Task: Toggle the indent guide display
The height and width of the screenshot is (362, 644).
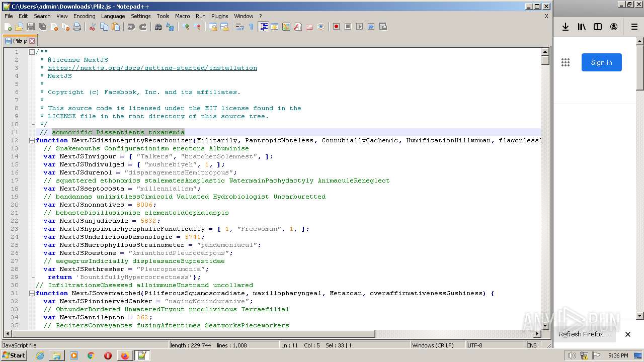Action: click(x=263, y=27)
